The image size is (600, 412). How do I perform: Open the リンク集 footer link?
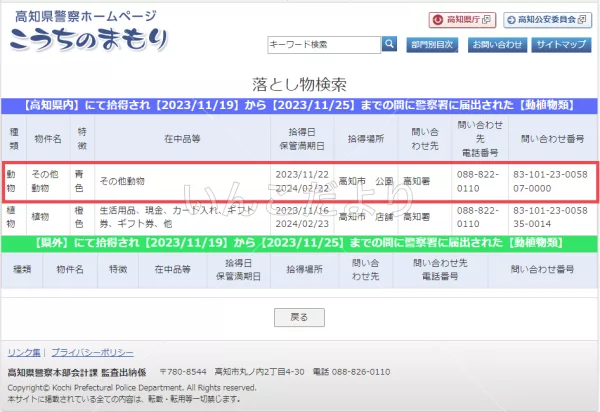coord(24,353)
